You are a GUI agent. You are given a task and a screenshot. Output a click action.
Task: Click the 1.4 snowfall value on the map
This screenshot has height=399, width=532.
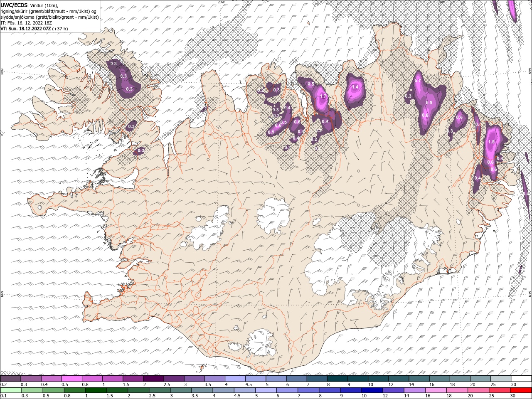pyautogui.click(x=355, y=87)
